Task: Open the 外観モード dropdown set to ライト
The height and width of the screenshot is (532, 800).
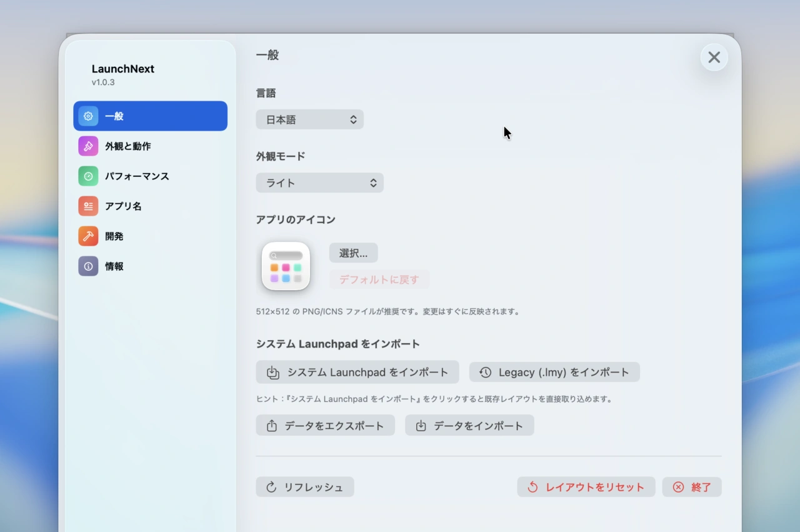Action: coord(319,183)
